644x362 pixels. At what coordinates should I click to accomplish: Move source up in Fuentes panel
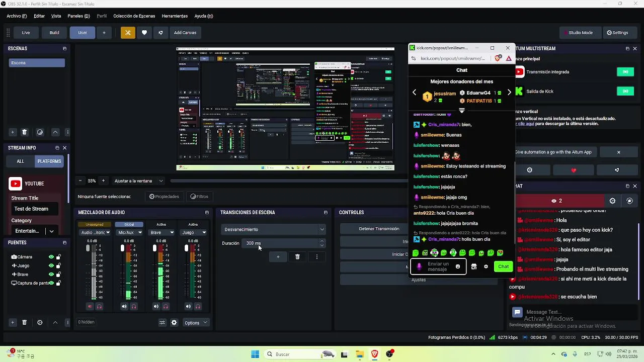(55, 322)
